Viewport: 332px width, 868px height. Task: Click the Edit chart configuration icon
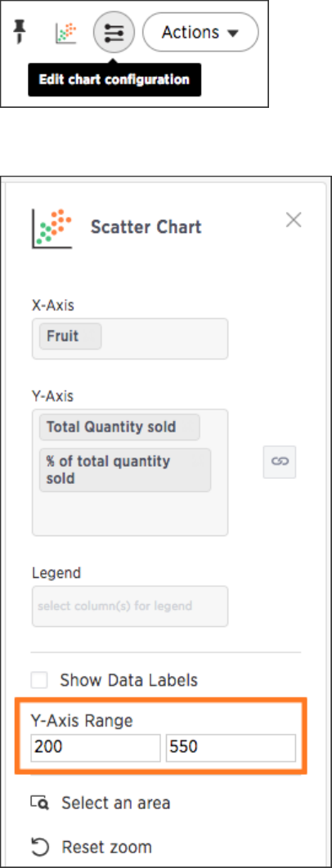click(114, 34)
